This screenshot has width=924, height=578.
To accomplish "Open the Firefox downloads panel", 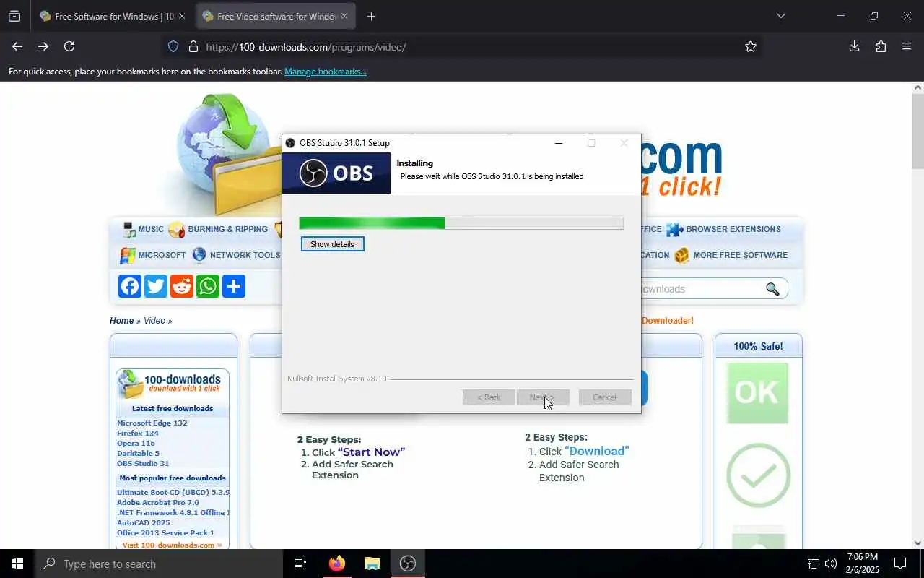I will click(854, 46).
